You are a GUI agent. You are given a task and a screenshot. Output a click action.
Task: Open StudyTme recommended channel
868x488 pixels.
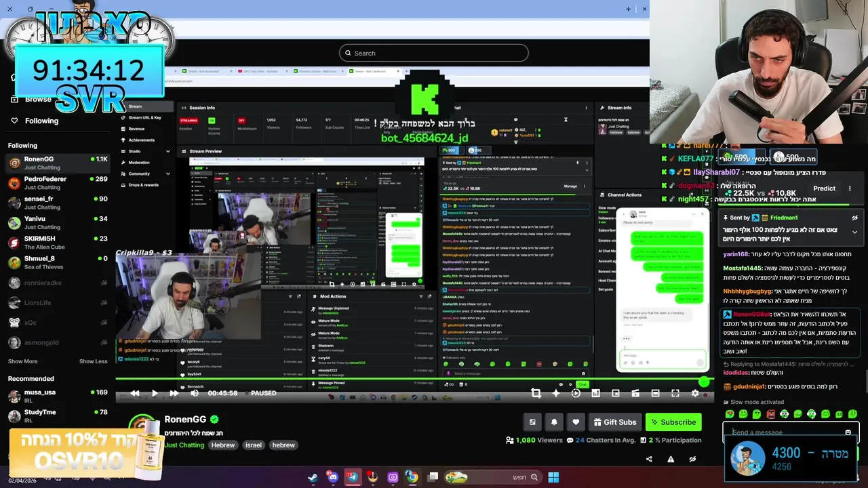58,415
